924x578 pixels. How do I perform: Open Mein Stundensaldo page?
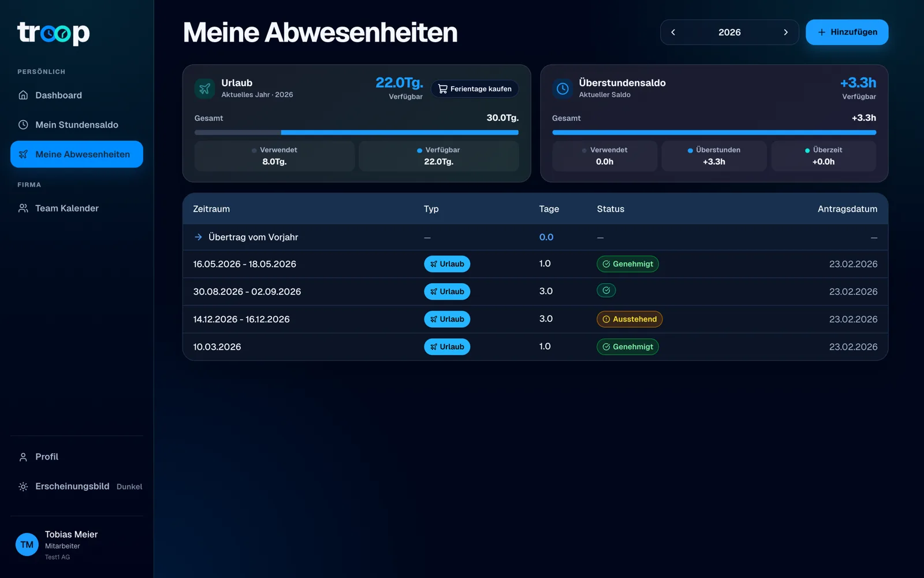click(x=77, y=124)
